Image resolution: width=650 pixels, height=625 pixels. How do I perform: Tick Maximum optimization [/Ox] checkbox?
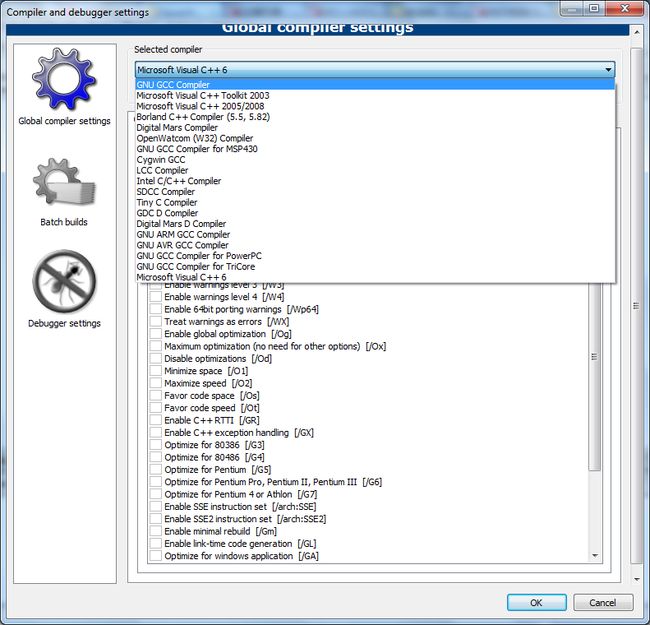coord(156,346)
